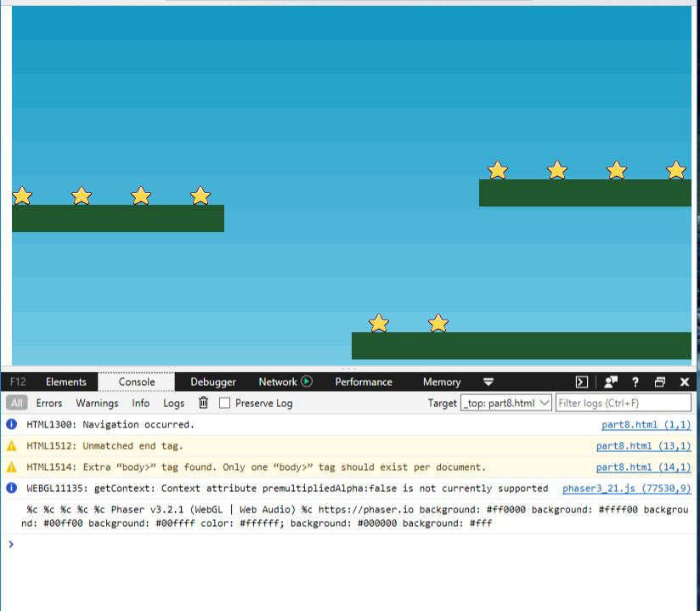700x611 pixels.
Task: Click the rightmost star on upper right platform
Action: [x=676, y=170]
